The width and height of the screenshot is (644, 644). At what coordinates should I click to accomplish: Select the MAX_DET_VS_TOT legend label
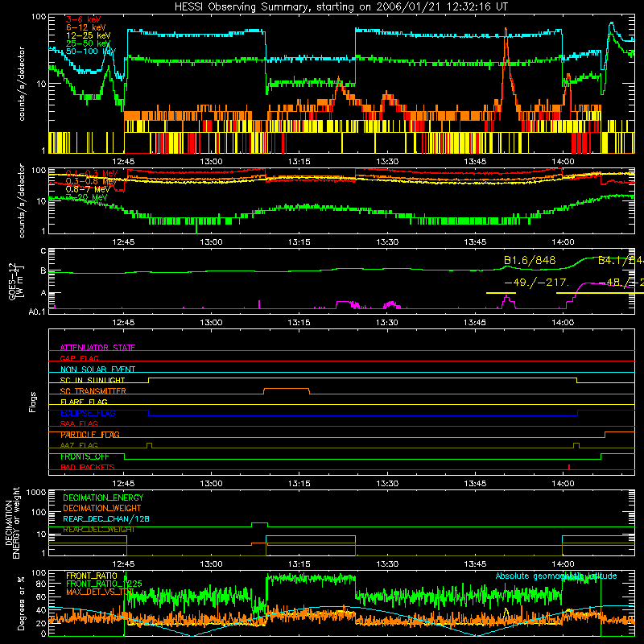[100, 592]
